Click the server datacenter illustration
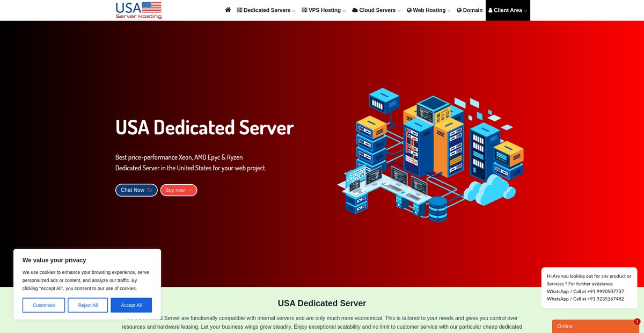The image size is (644, 333). (429, 155)
